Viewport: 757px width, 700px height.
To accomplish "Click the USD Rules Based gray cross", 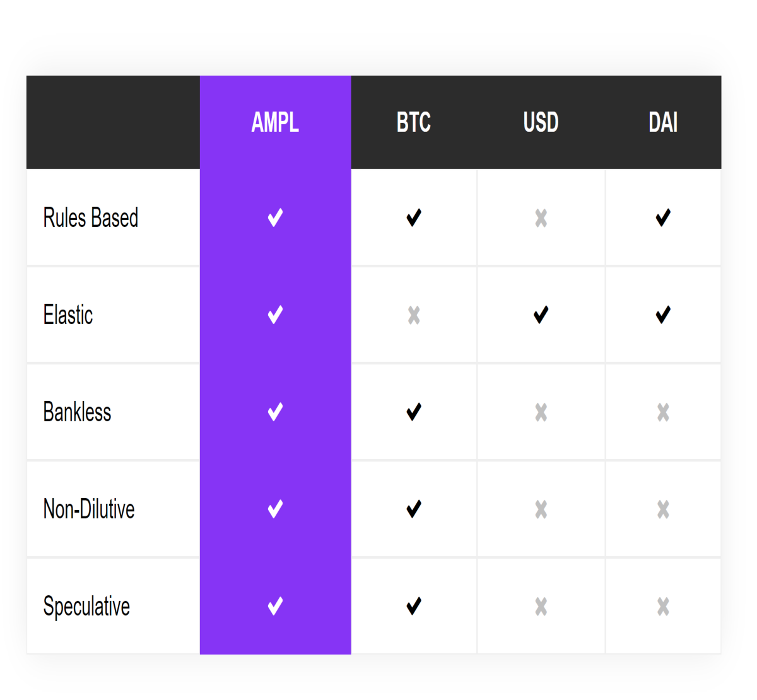I will (x=541, y=218).
